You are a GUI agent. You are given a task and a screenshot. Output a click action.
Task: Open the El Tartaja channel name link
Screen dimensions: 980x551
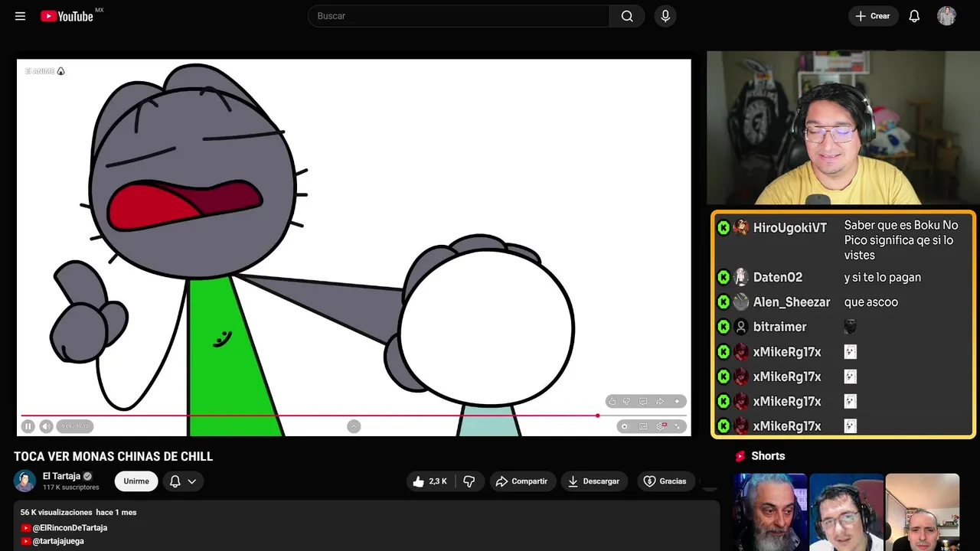point(61,476)
